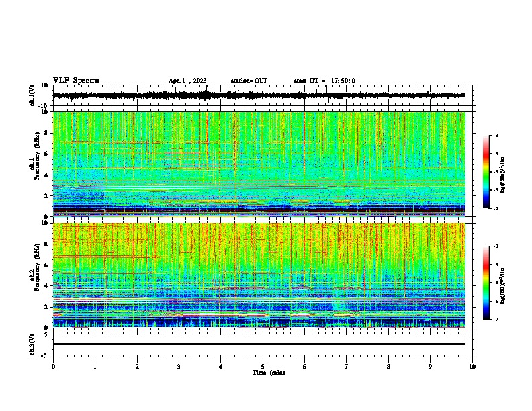Viewport: 532px width, 411px height.
Task: Click the 4 kHz tick on ch.1 frequency axis
Action: tap(46, 175)
